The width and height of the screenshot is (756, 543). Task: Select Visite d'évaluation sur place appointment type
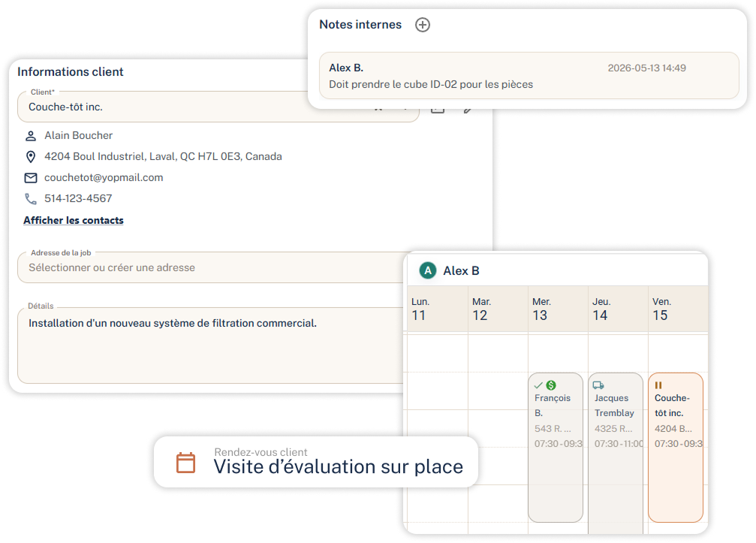pos(339,467)
